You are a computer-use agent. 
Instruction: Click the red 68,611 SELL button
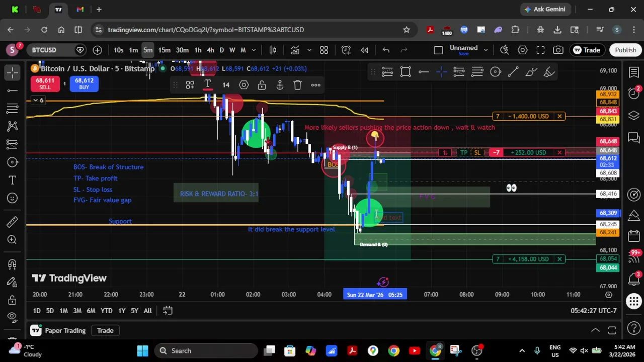[x=45, y=83]
